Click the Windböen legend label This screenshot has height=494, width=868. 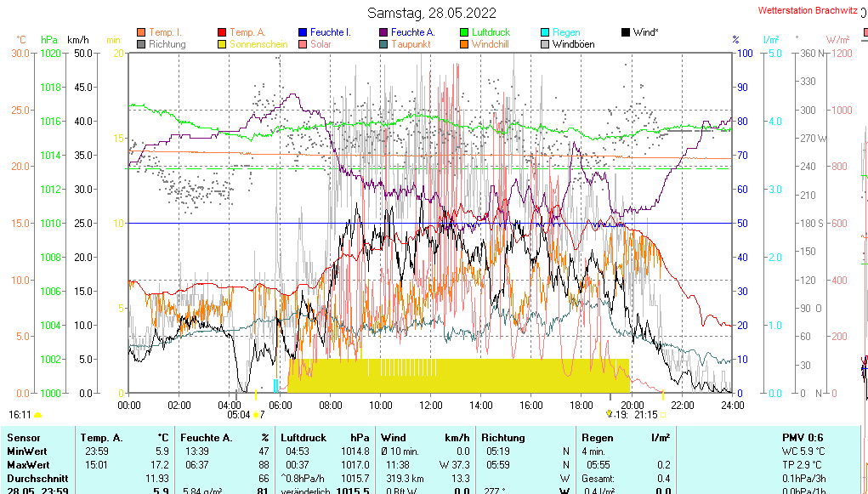coord(573,44)
